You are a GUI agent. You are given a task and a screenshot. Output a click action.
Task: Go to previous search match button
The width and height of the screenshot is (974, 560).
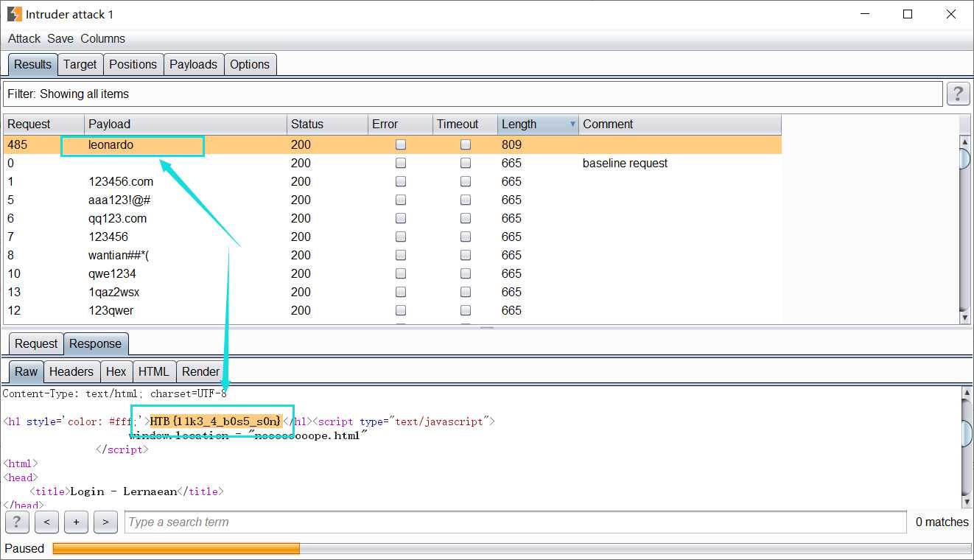coord(46,522)
